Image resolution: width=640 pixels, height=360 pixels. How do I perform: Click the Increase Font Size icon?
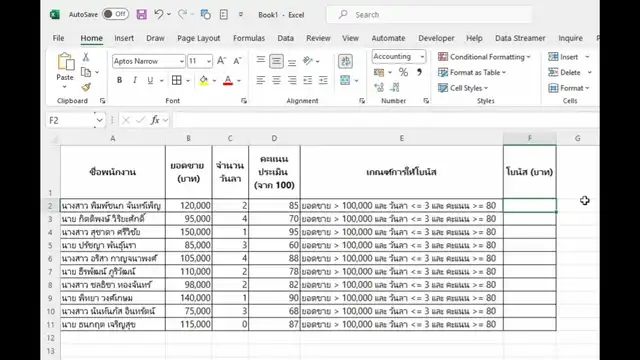coord(222,61)
